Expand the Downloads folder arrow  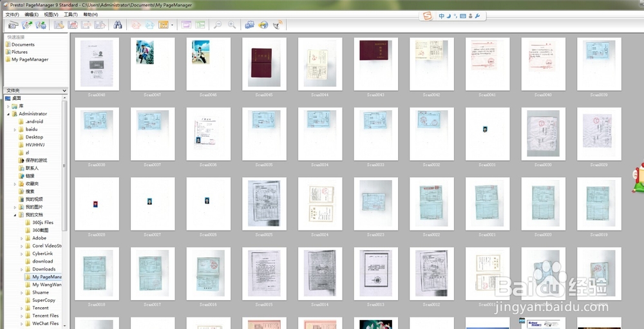(22, 269)
